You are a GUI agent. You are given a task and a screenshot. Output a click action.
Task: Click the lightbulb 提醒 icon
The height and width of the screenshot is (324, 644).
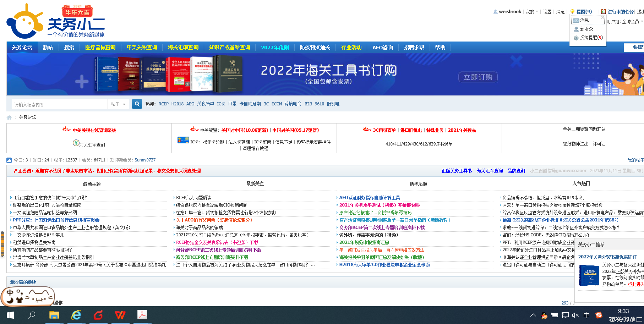point(572,12)
